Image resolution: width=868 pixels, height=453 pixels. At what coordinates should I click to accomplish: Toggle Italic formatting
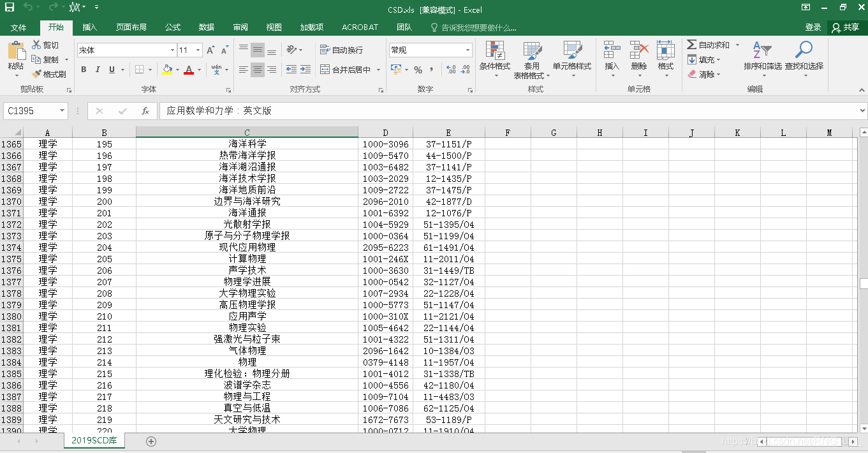(x=98, y=70)
